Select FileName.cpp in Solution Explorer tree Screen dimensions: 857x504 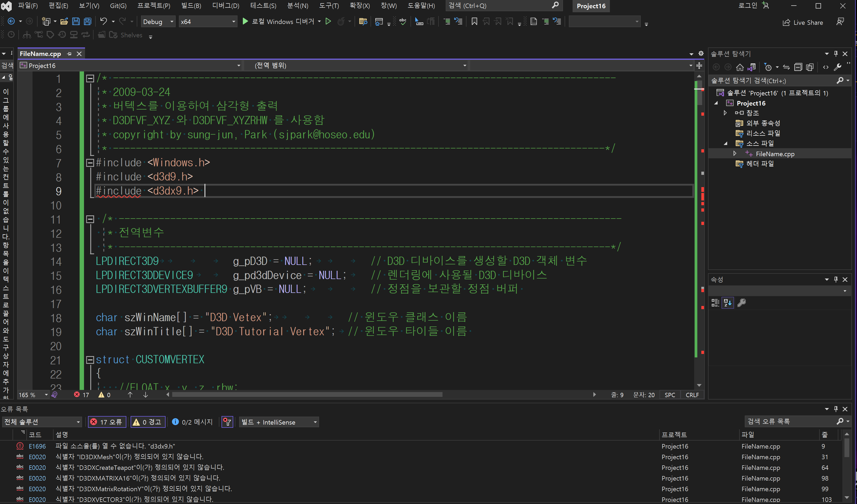(775, 154)
